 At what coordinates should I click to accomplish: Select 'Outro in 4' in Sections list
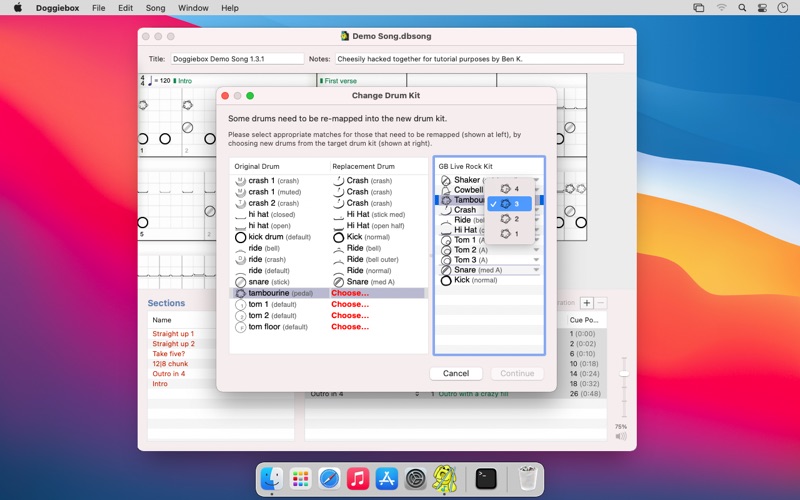point(168,373)
